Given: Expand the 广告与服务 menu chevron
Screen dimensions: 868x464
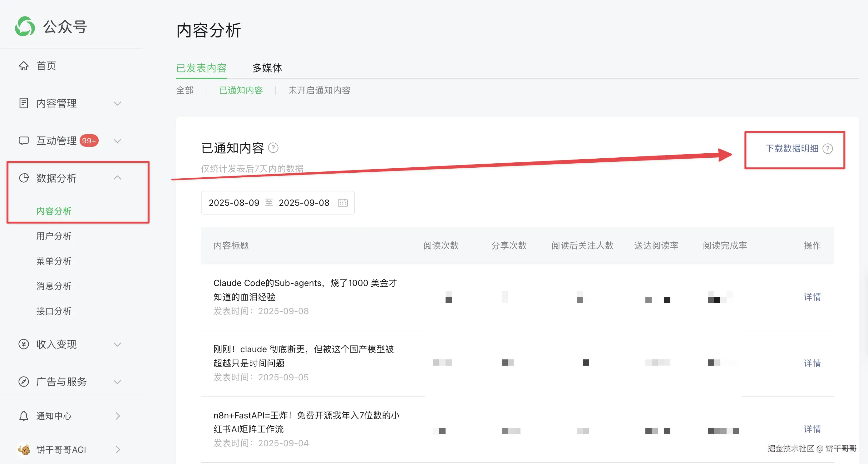Looking at the screenshot, I should click(117, 382).
